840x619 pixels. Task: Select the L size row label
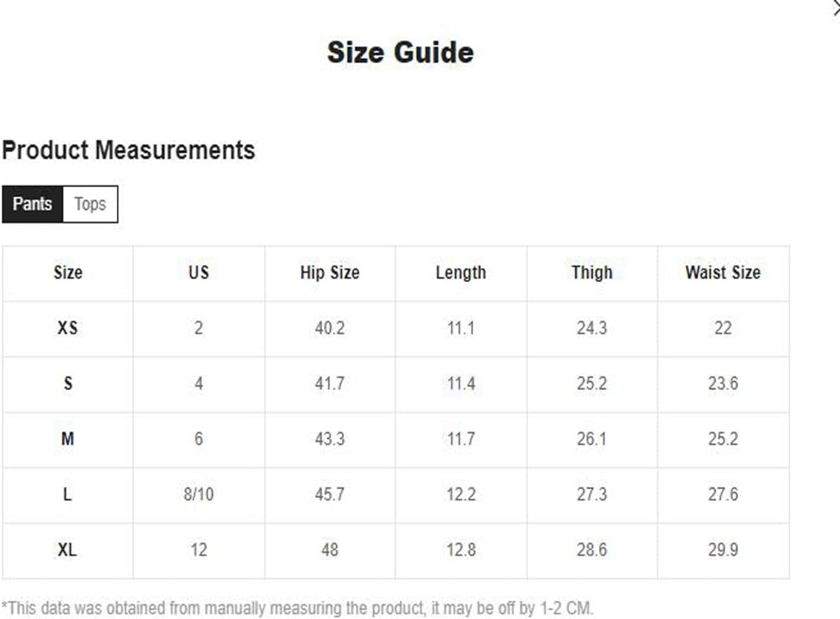click(68, 494)
